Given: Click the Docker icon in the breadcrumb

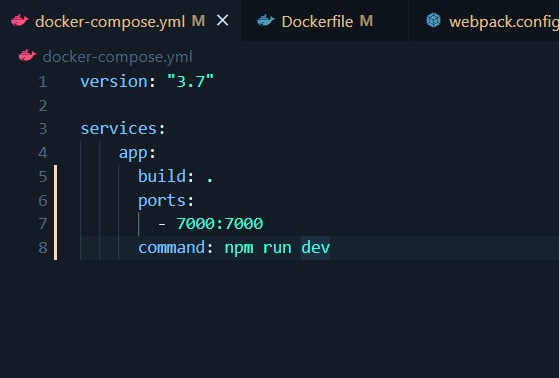Looking at the screenshot, I should tap(27, 56).
